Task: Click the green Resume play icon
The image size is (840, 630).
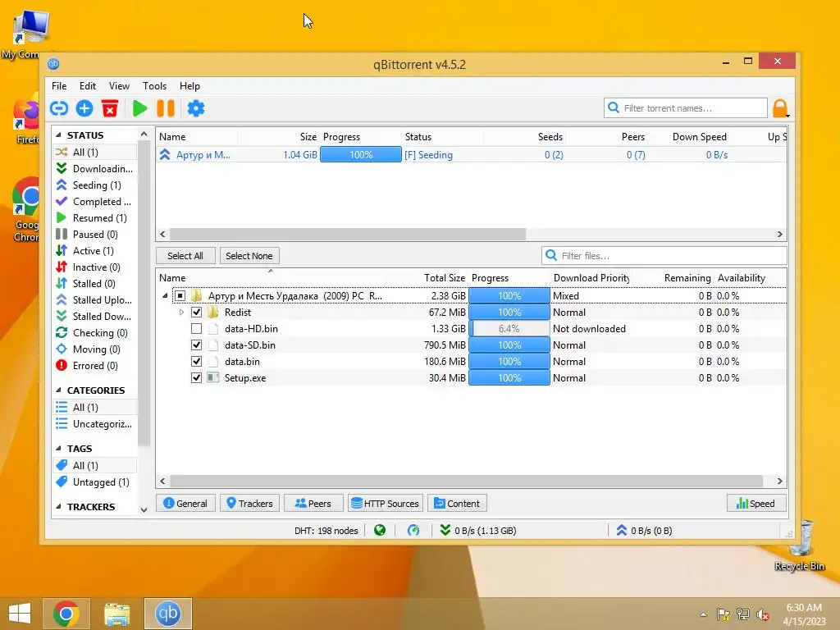Action: [x=139, y=108]
